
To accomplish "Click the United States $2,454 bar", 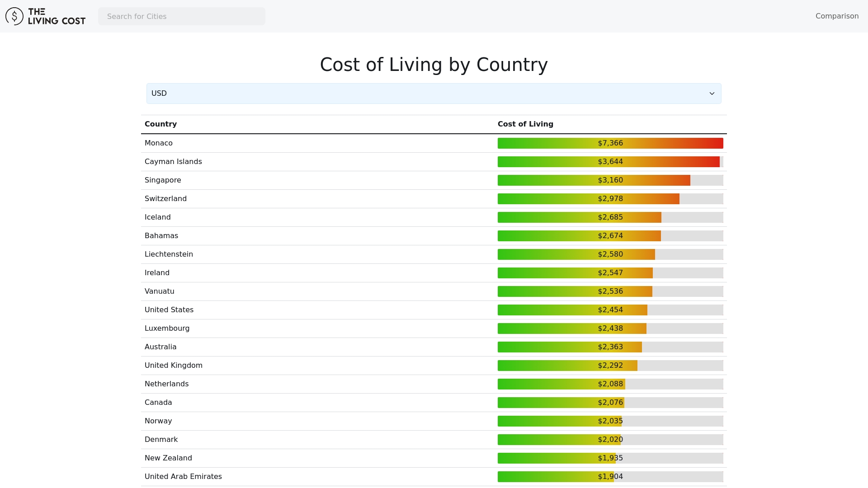I will click(x=572, y=310).
